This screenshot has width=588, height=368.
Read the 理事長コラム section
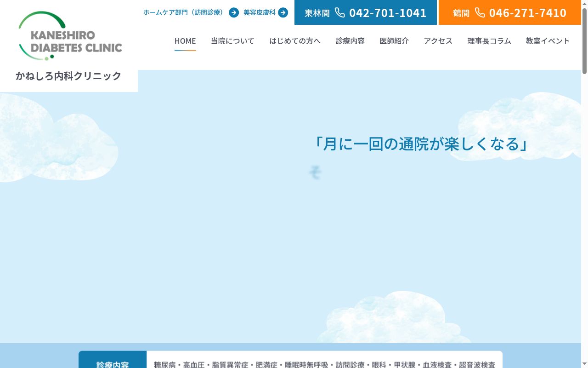(x=489, y=41)
